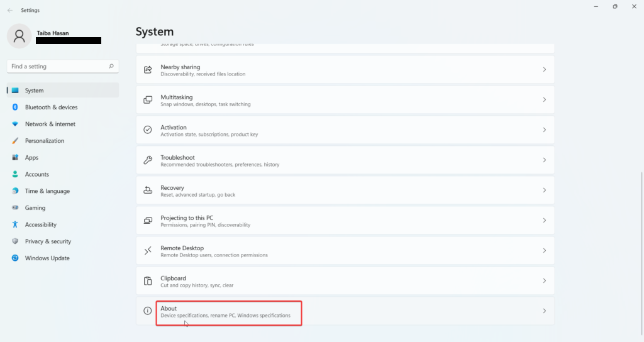Open the Nearby sharing title

click(x=180, y=67)
